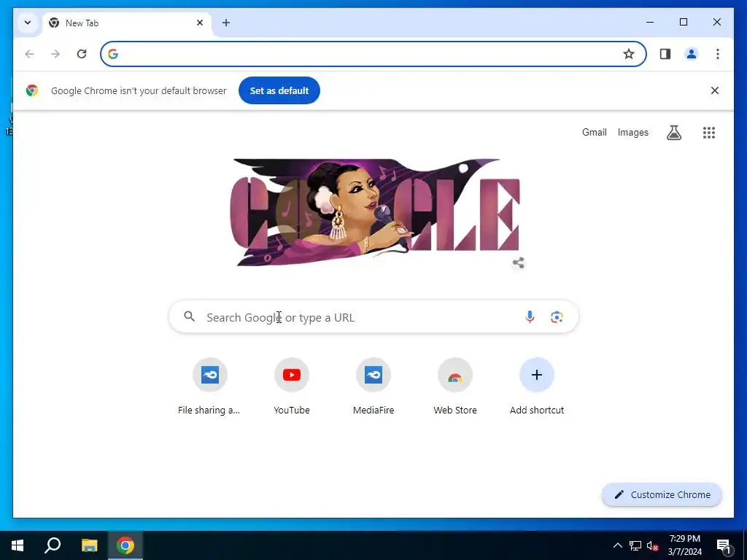Open the MediaFire shortcut tile
The height and width of the screenshot is (560, 747).
coord(373,388)
